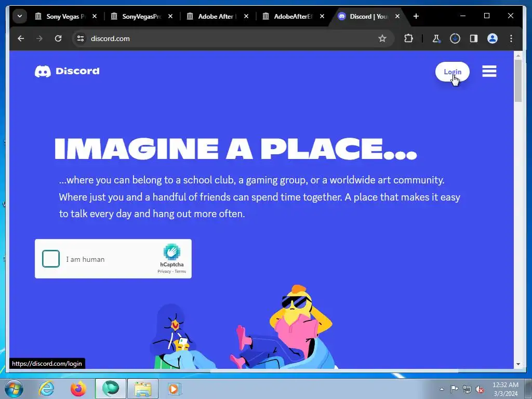Click the browser forward arrow
Viewport: 532px width, 399px height.
point(39,38)
